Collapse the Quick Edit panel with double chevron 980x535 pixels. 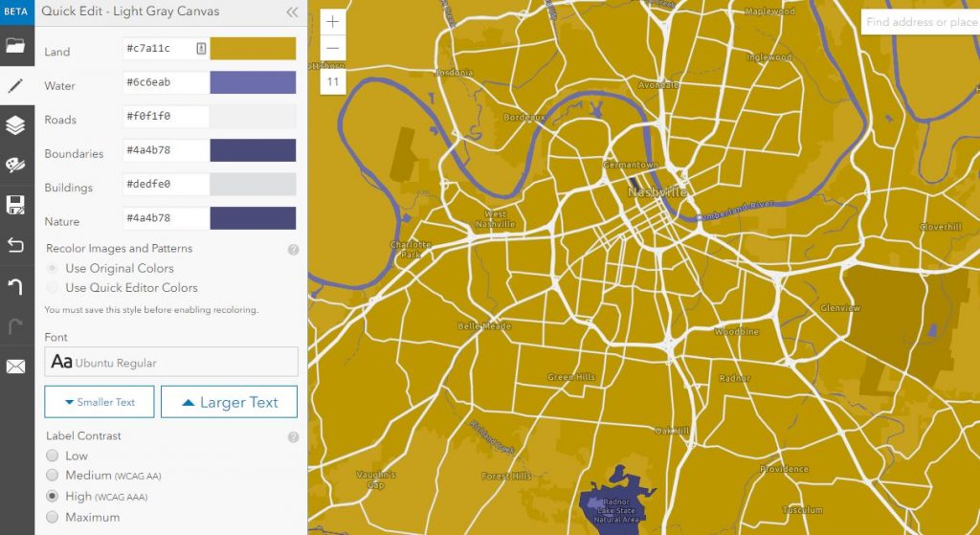[292, 12]
